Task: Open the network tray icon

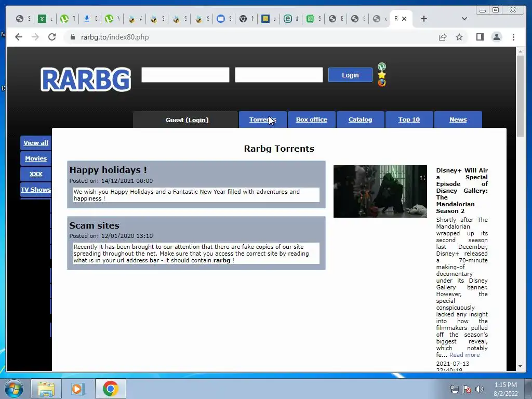Action: pos(454,389)
